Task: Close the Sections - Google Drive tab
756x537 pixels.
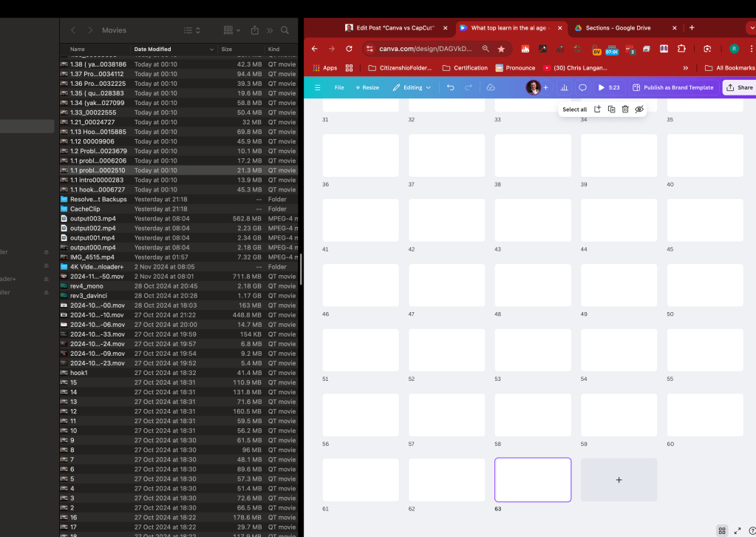Action: (x=675, y=27)
